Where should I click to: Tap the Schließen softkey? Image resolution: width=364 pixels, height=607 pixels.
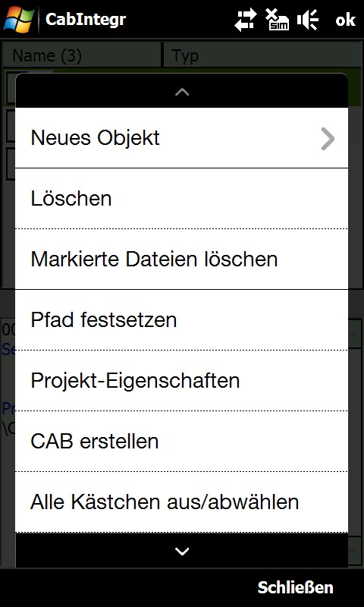coord(296,587)
